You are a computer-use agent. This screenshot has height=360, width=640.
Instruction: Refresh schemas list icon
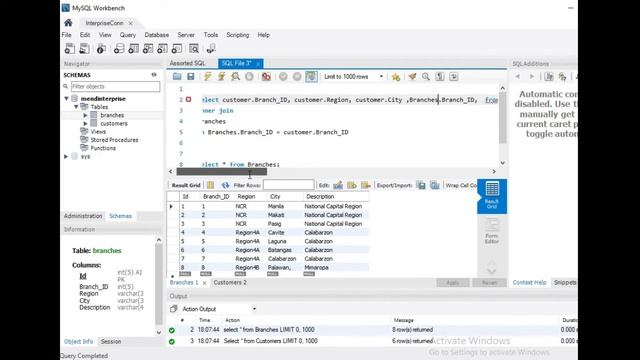coord(154,75)
